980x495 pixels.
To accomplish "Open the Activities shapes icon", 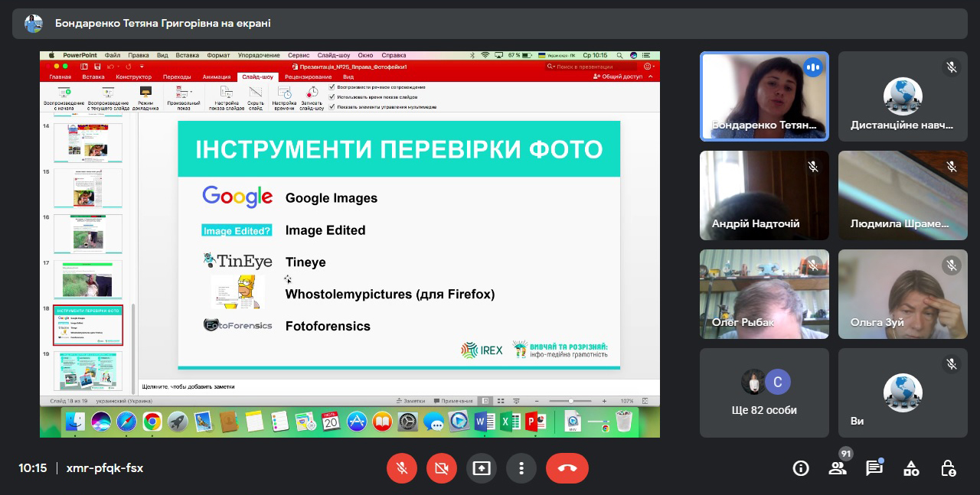I will click(911, 468).
